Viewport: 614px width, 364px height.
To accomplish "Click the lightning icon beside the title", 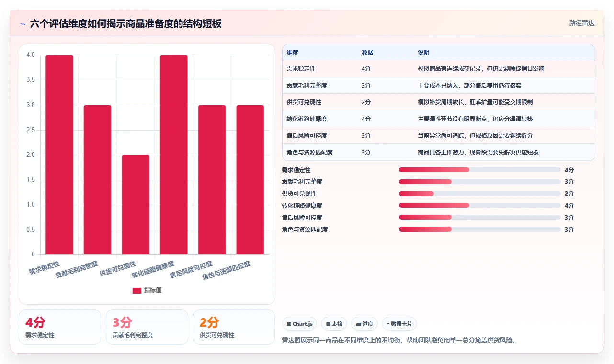I will pyautogui.click(x=23, y=24).
